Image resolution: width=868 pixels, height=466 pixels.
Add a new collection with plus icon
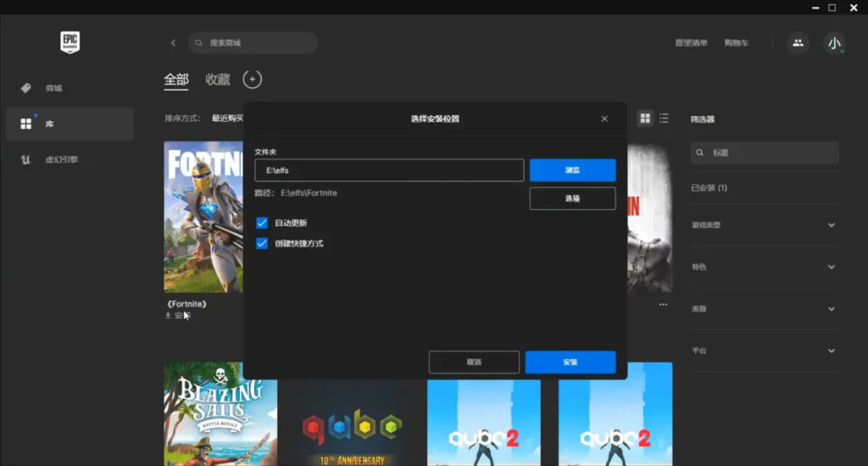pyautogui.click(x=253, y=79)
